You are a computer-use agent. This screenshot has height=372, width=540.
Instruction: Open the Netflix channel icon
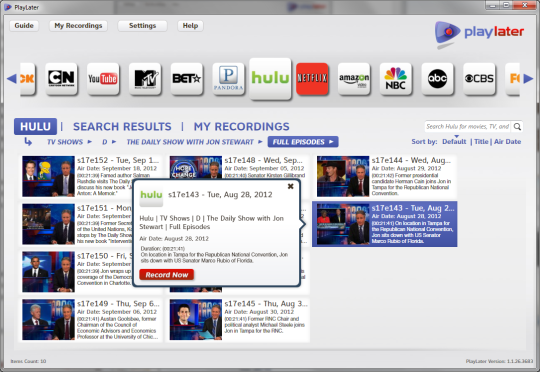(x=312, y=79)
